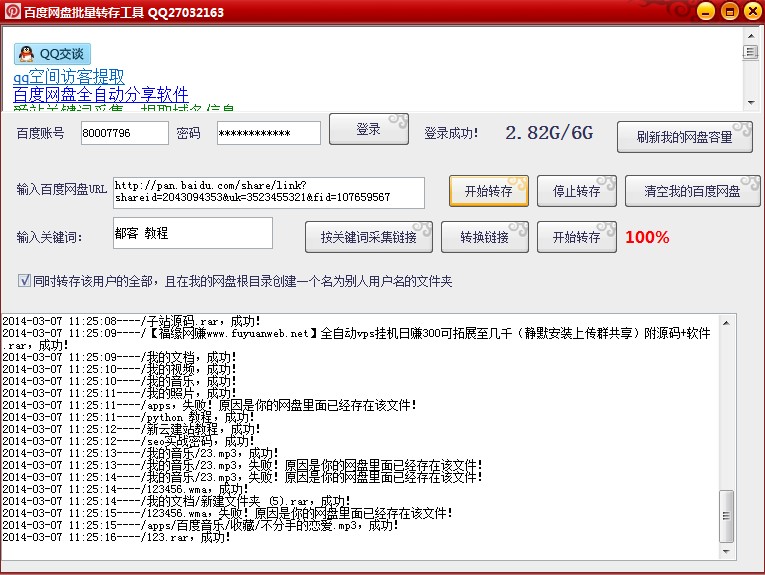Viewport: 765px width, 575px height.
Task: Minimize the window with yellow button
Action: click(705, 11)
